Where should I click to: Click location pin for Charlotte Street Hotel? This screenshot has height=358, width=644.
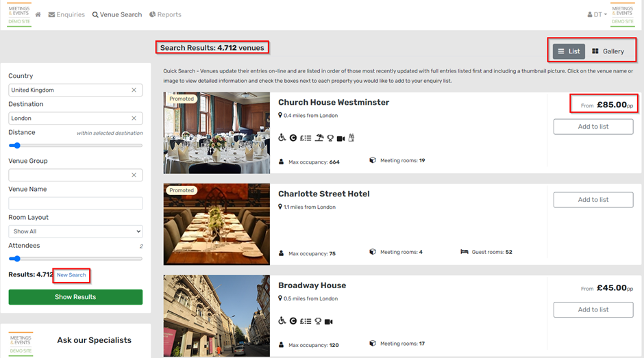tap(280, 207)
